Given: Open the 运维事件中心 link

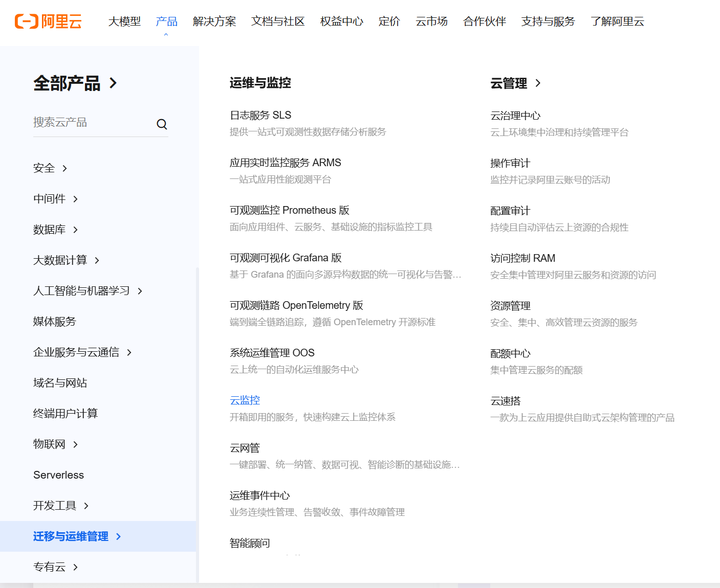Looking at the screenshot, I should point(259,495).
